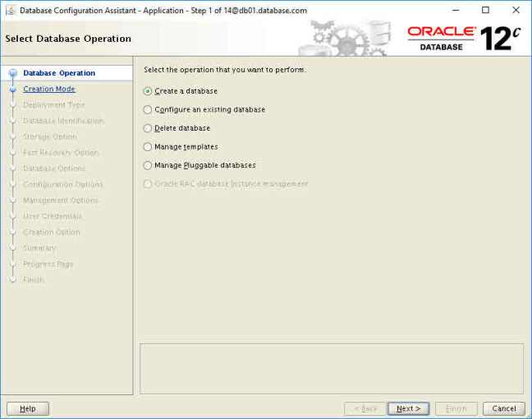Viewport: 532px width, 419px height.
Task: Select Manage Pluggable databases option
Action: pos(148,165)
